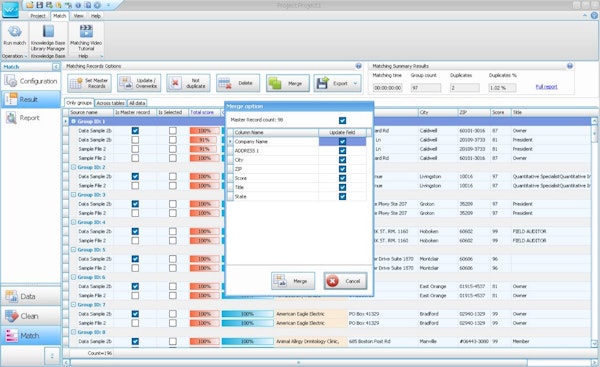The width and height of the screenshot is (600, 367).
Task: Click the horizontal scrollbar at bottom
Action: point(298,362)
